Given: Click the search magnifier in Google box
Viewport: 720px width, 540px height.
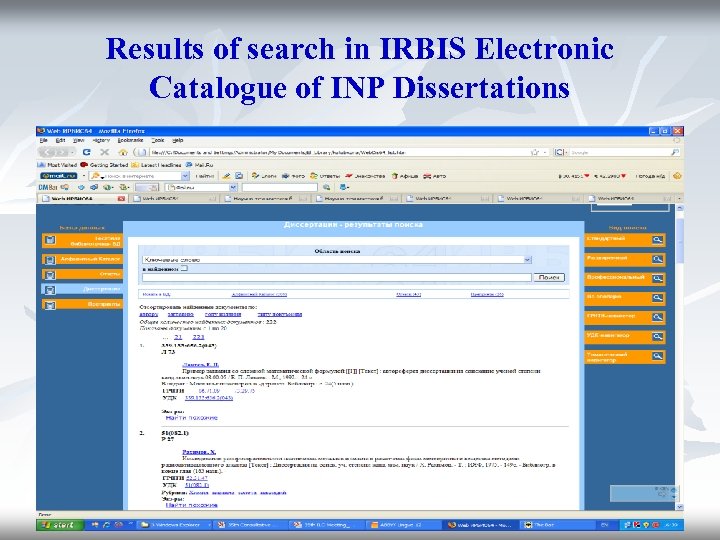Looking at the screenshot, I should [675, 152].
